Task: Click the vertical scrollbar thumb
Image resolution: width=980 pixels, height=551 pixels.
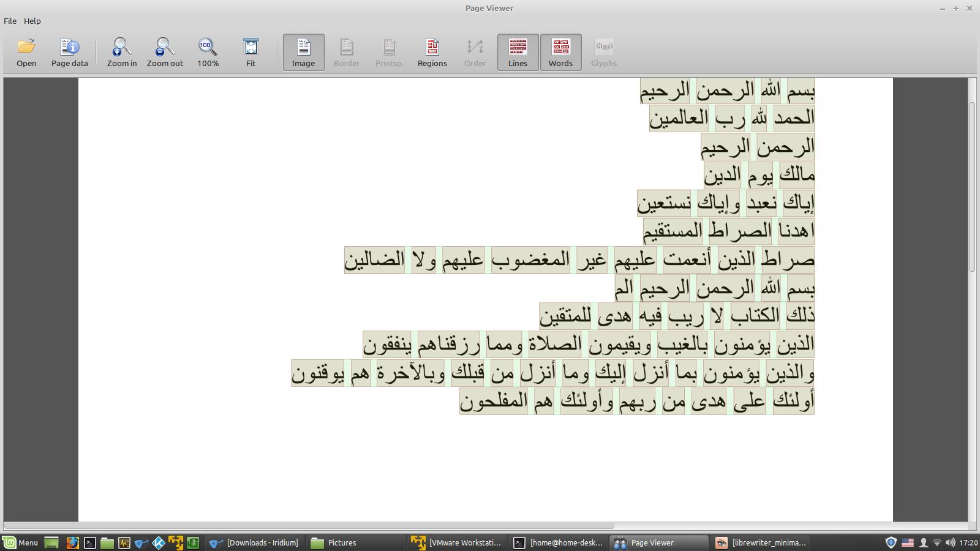Action: (x=971, y=187)
